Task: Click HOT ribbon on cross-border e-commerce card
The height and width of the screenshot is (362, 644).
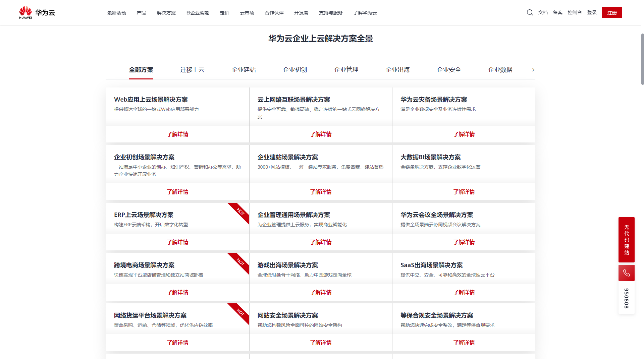Action: (241, 262)
